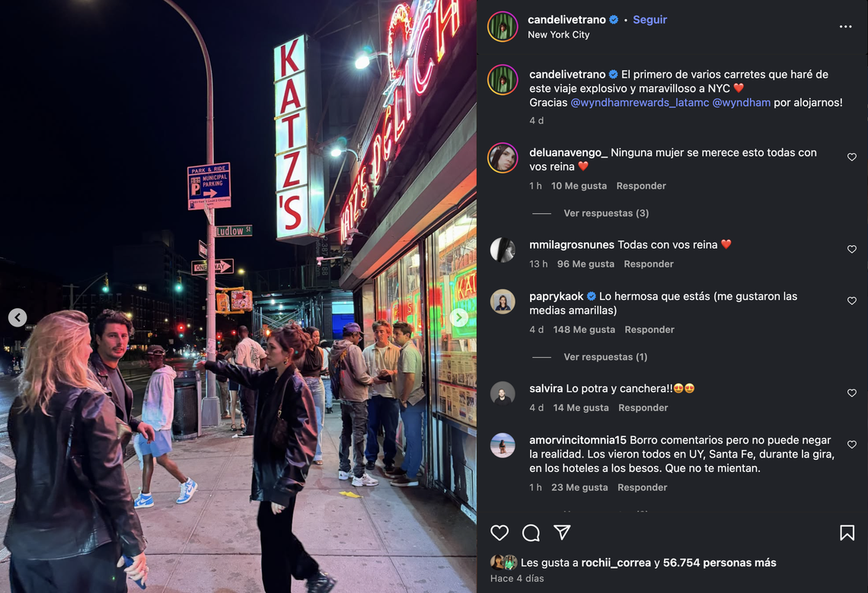Click Seguir to follow candelivetrano

pos(650,20)
